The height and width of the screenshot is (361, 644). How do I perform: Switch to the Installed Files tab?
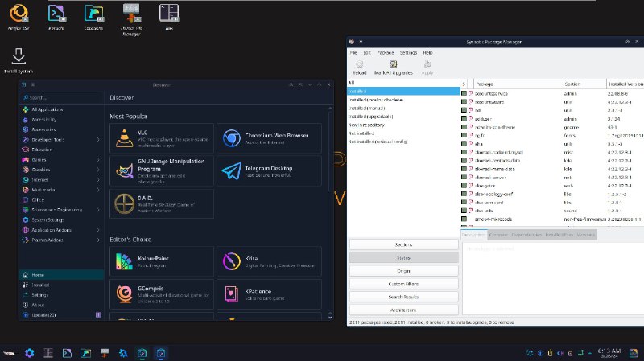click(559, 235)
